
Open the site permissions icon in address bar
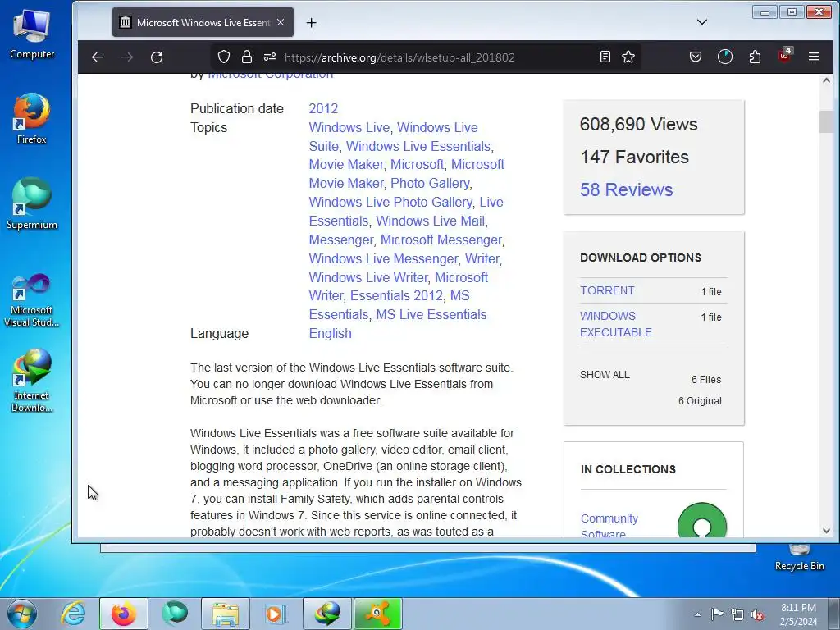(269, 57)
